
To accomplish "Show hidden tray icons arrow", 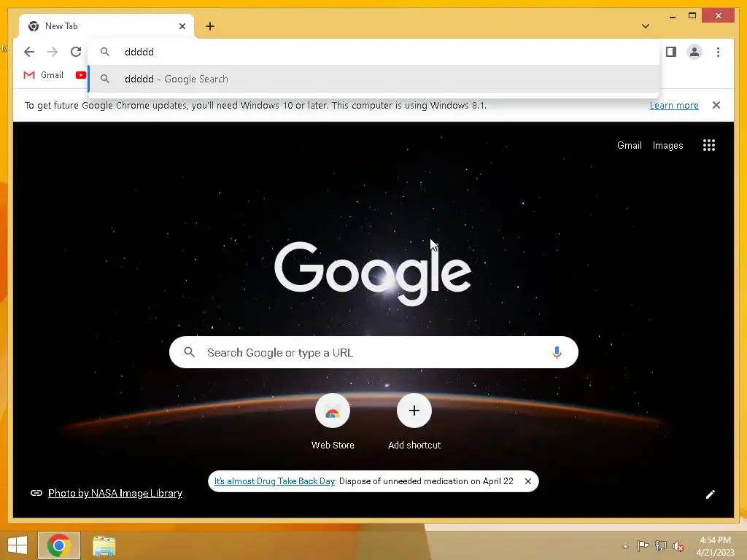I will tap(625, 546).
